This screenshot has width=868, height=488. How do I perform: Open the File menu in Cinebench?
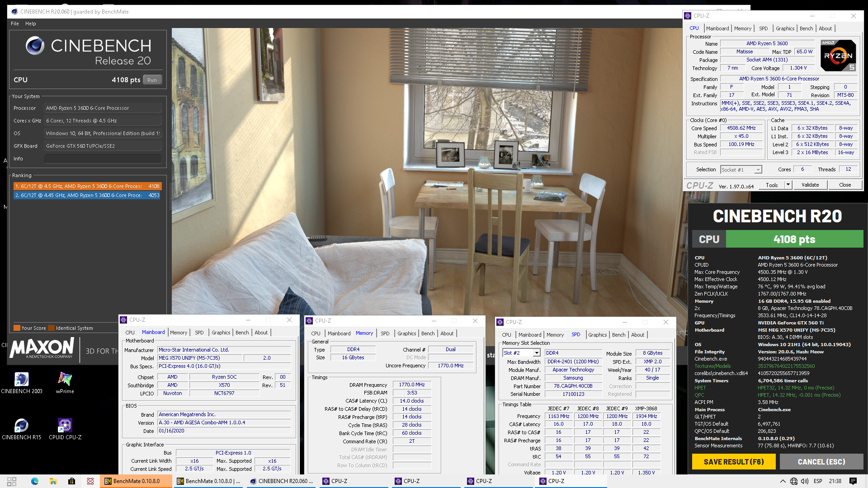point(15,23)
